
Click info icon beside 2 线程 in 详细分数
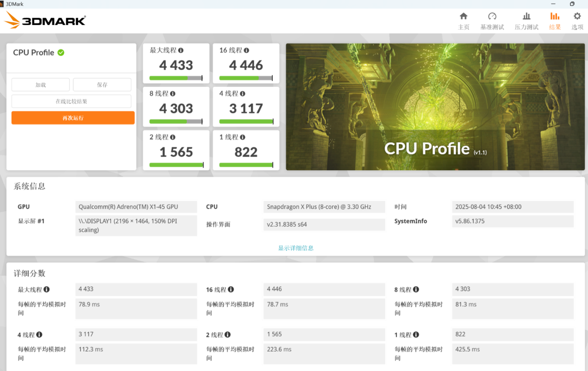(227, 334)
